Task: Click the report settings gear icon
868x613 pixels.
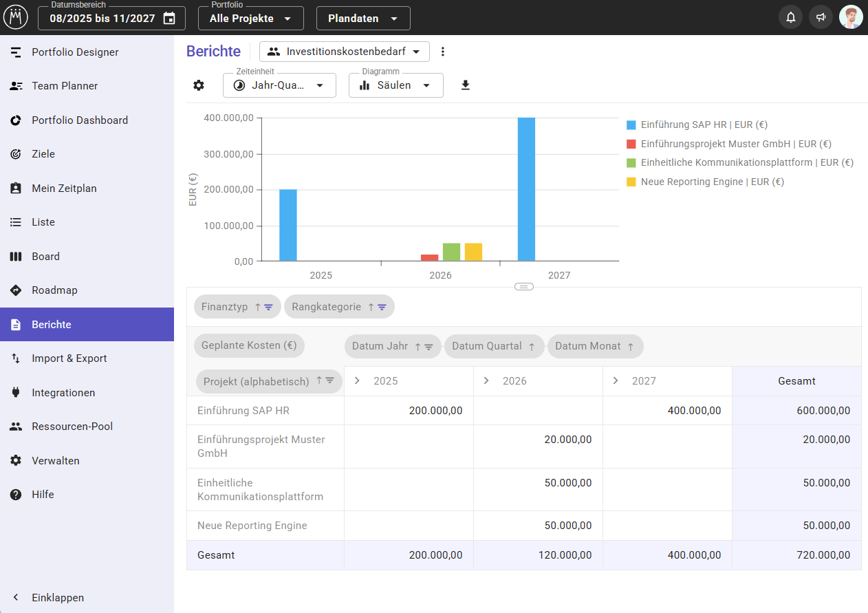Action: [x=199, y=85]
